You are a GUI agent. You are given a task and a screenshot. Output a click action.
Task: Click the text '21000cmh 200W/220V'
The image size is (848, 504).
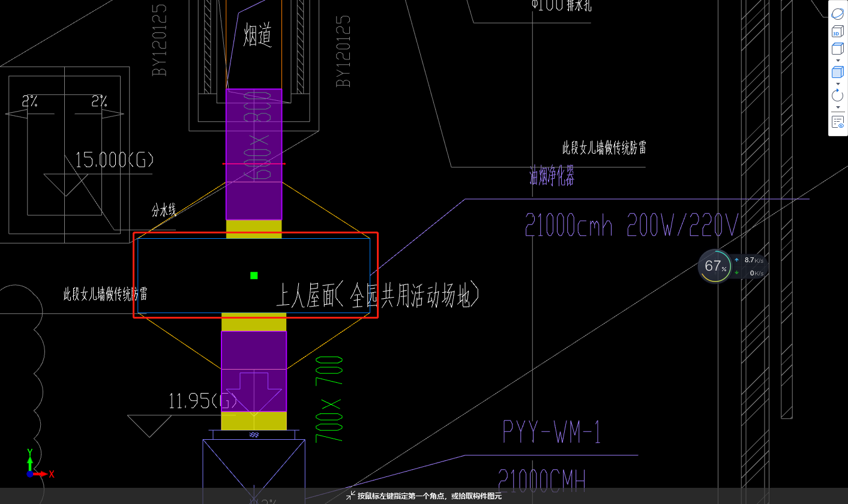[x=631, y=226]
